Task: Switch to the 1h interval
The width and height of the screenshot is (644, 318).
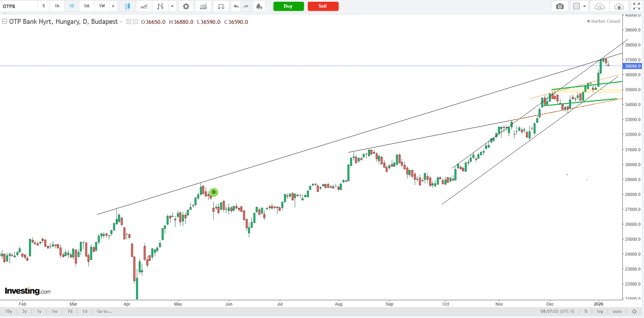Action: 57,6
